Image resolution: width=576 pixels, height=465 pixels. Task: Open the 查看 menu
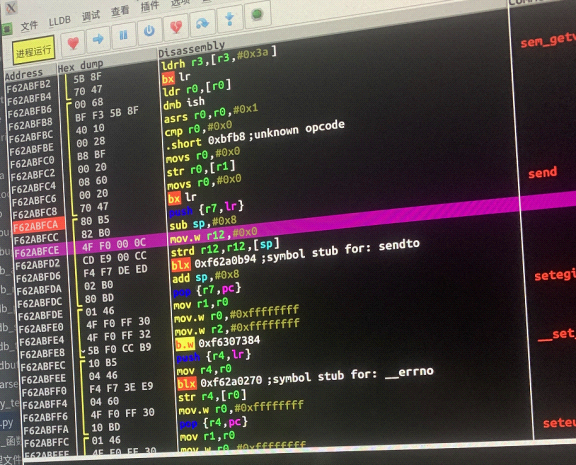[x=120, y=11]
